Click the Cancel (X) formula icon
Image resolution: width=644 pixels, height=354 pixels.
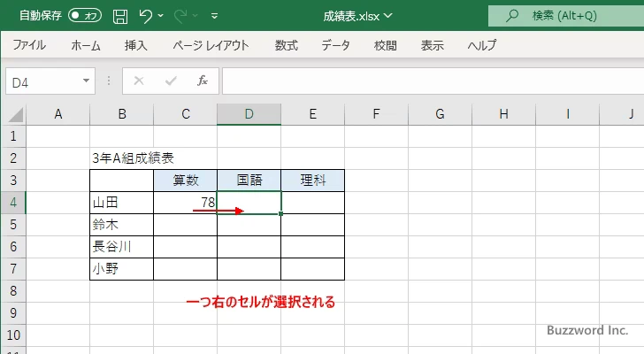point(139,81)
